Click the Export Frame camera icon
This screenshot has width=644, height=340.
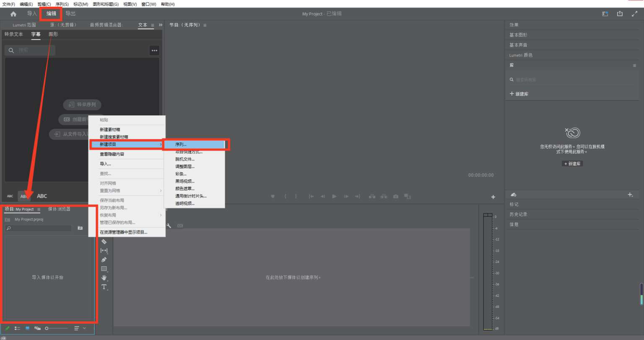coord(395,196)
